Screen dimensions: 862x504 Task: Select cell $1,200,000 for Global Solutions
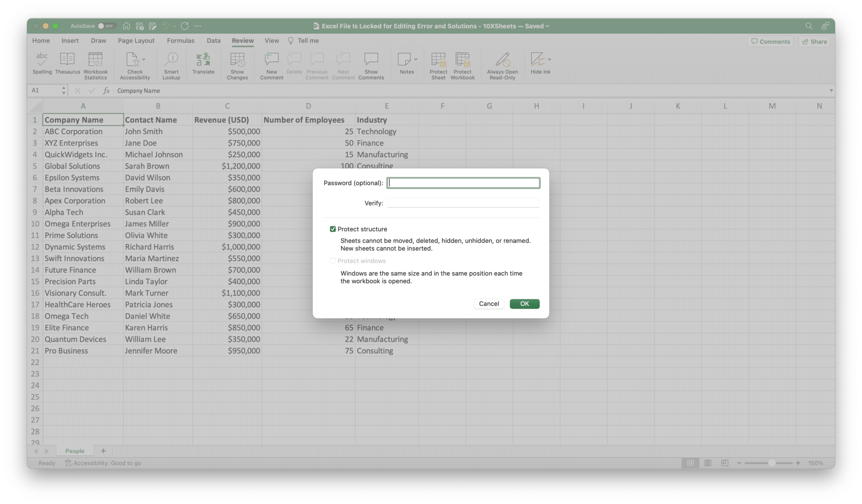click(x=227, y=166)
